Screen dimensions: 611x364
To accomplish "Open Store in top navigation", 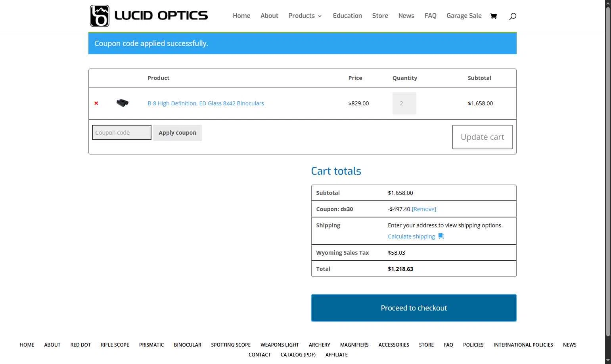I will click(380, 16).
